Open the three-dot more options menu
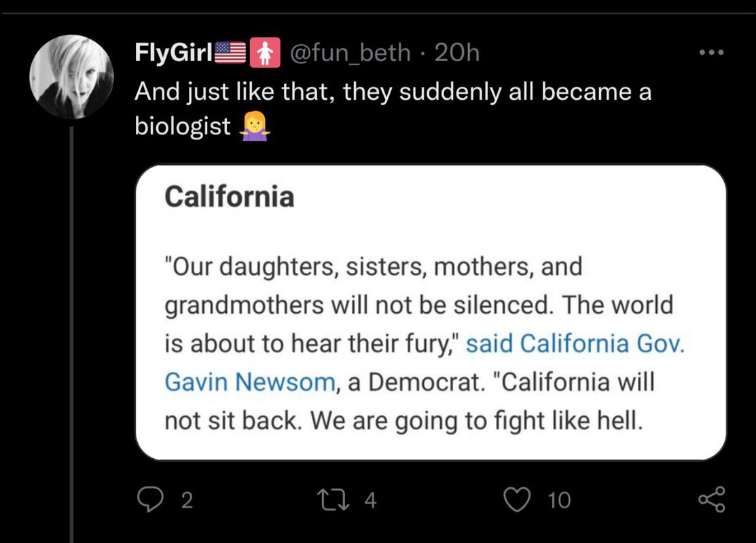This screenshot has width=756, height=543. tap(712, 52)
